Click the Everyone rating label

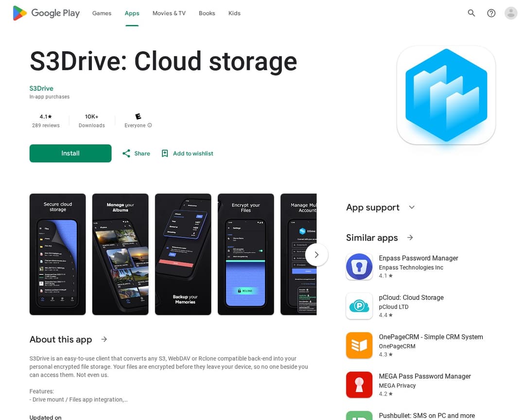coord(135,125)
